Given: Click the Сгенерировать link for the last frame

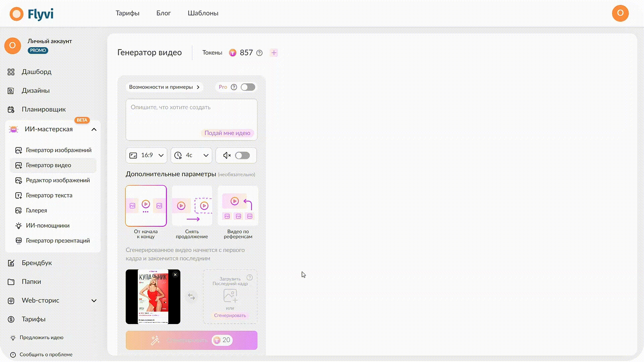Looking at the screenshot, I should pos(230,315).
